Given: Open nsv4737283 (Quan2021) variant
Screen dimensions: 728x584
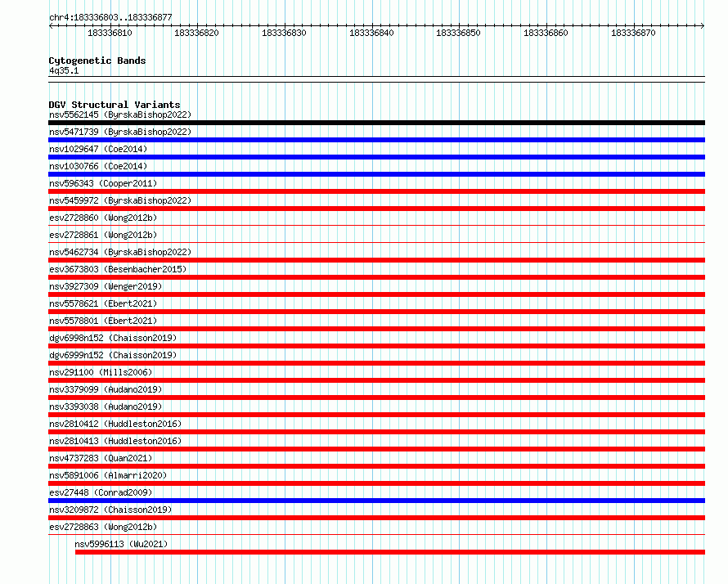Looking at the screenshot, I should tap(101, 458).
